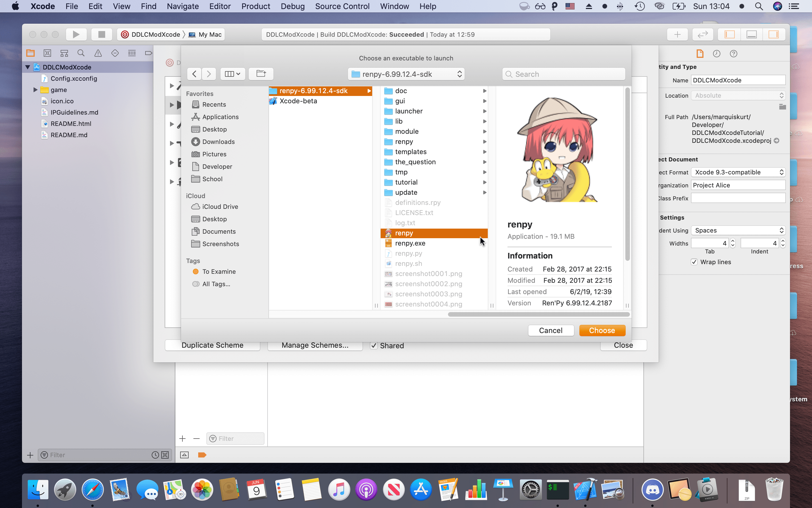Toggle recent files filter in navigator
The height and width of the screenshot is (508, 812).
(x=155, y=455)
